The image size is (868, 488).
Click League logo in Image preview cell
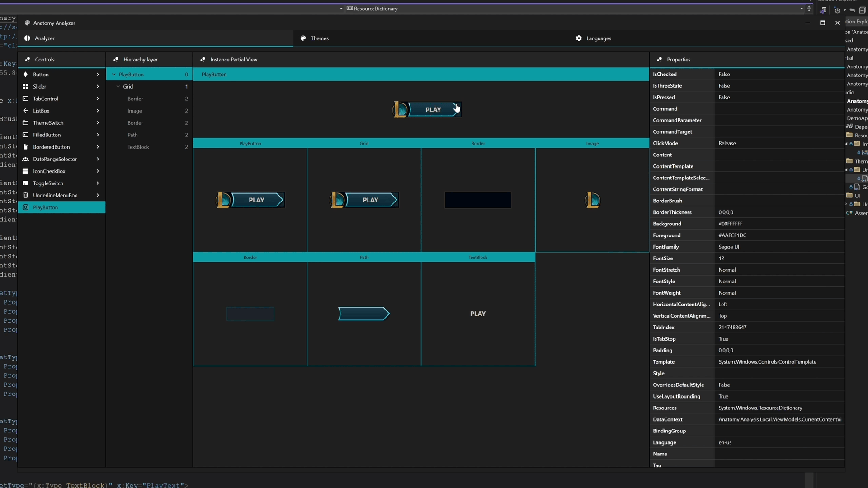(x=592, y=200)
